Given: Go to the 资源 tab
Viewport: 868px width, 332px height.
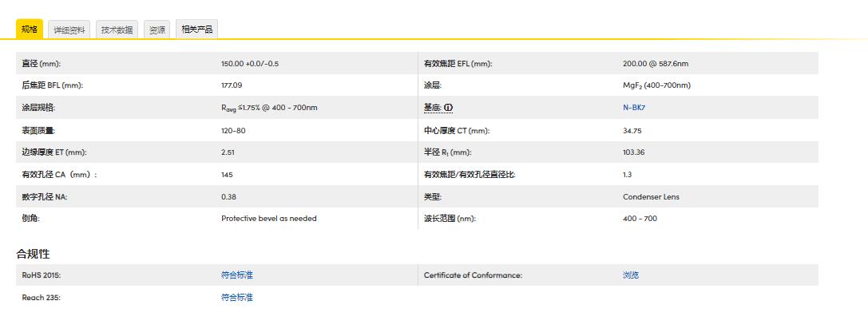Looking at the screenshot, I should [x=157, y=30].
